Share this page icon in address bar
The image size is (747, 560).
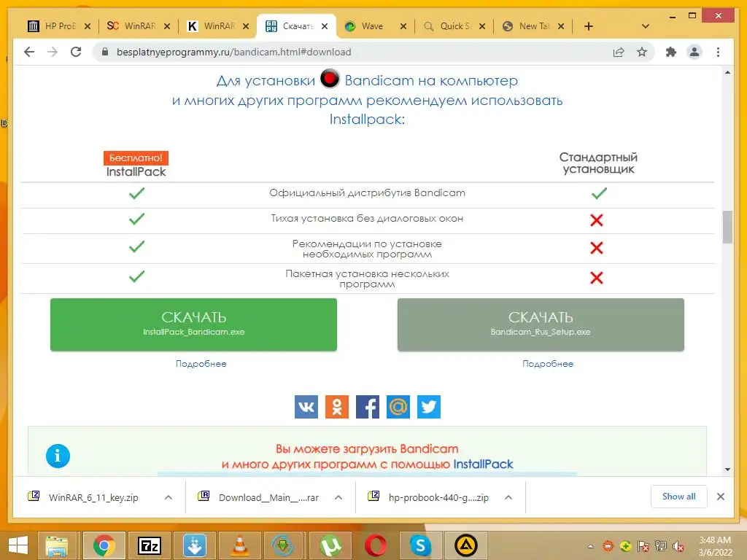[619, 52]
